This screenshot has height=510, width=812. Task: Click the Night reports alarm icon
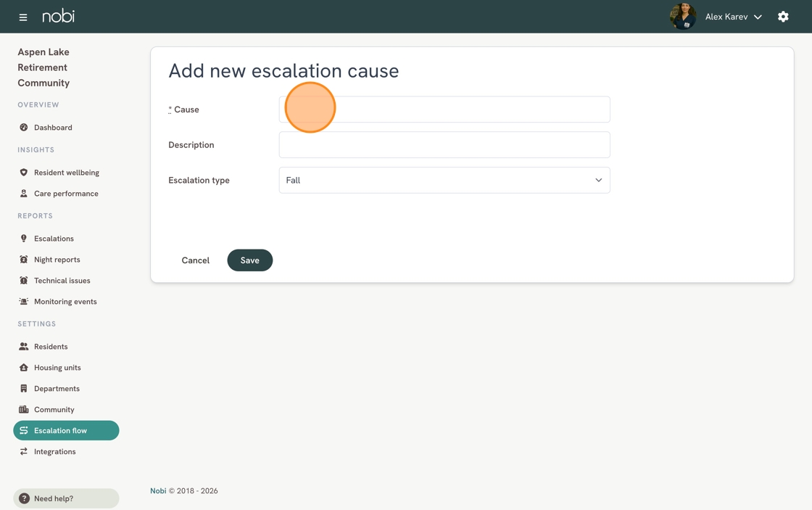point(24,260)
